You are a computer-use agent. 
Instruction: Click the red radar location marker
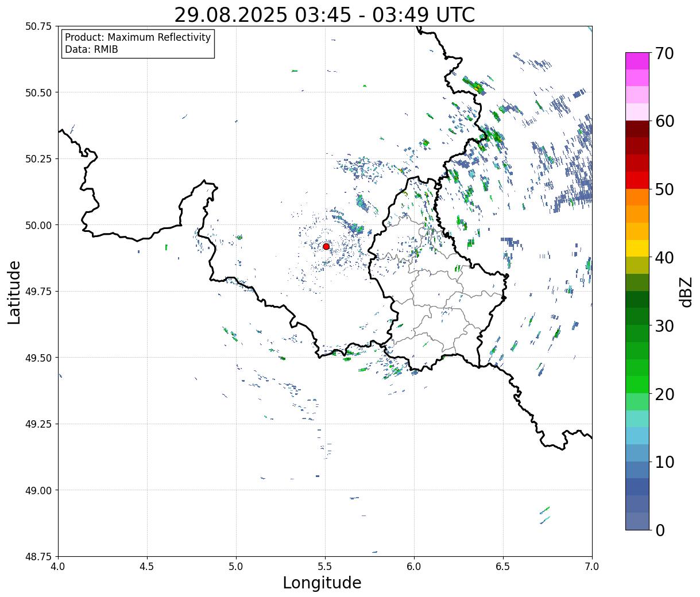[326, 246]
